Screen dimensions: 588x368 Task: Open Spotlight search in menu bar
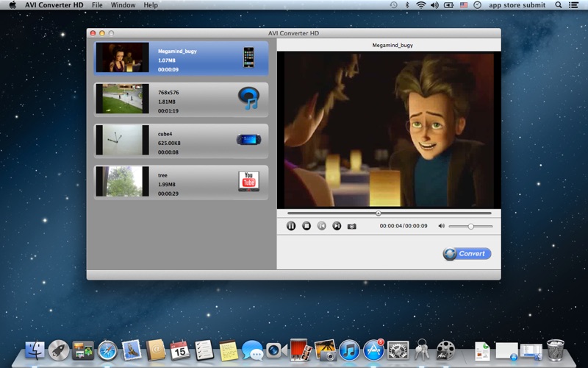point(558,5)
